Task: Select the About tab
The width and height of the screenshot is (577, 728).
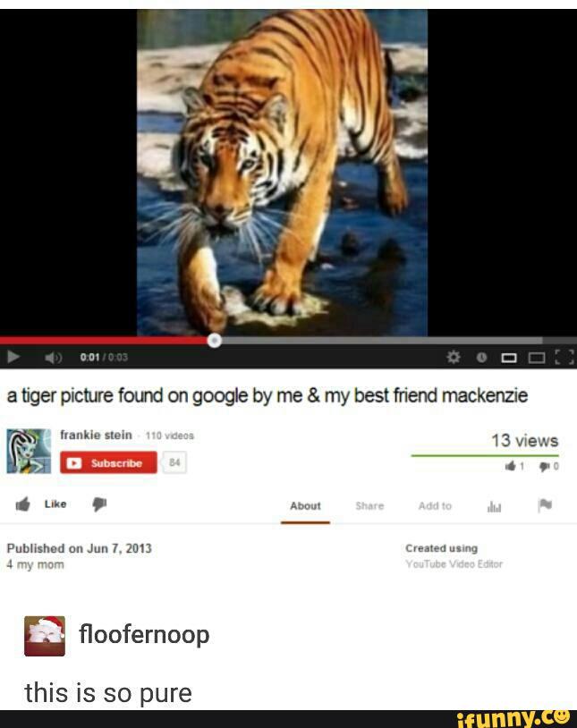Action: point(305,506)
